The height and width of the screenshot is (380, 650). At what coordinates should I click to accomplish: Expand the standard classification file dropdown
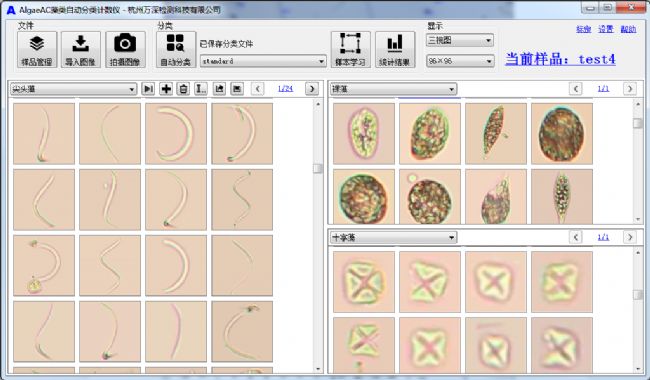tap(263, 61)
